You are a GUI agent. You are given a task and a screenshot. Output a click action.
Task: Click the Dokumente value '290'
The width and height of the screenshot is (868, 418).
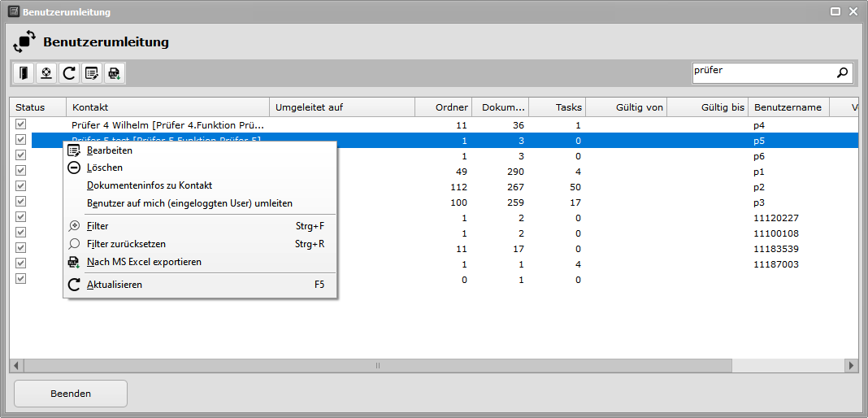click(x=516, y=172)
